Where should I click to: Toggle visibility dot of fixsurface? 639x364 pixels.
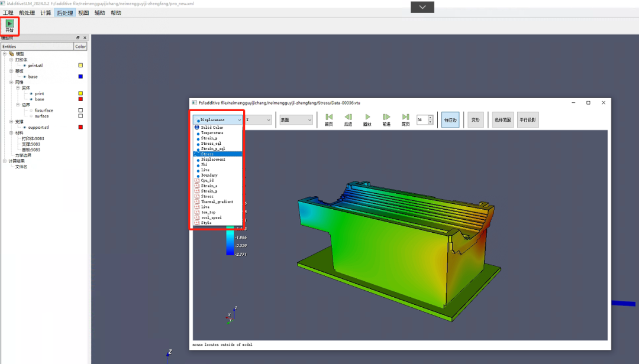tap(31, 110)
